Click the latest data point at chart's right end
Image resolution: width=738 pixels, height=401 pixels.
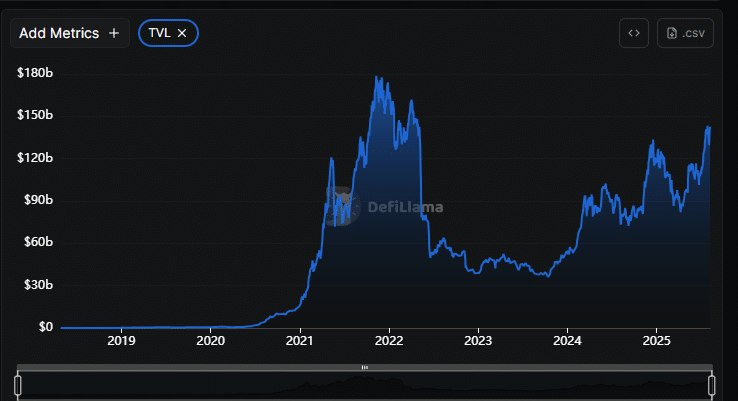tap(709, 128)
